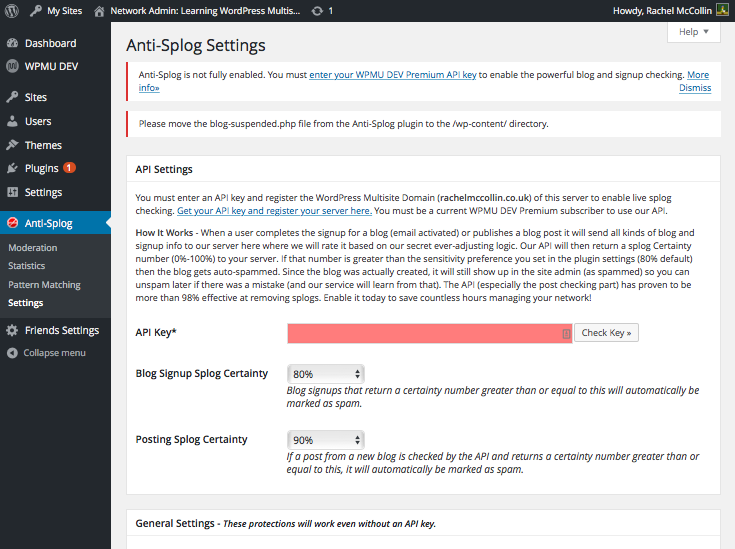
Task: Open Blog Signup Splog Certainty 80% dropdown
Action: pyautogui.click(x=326, y=374)
